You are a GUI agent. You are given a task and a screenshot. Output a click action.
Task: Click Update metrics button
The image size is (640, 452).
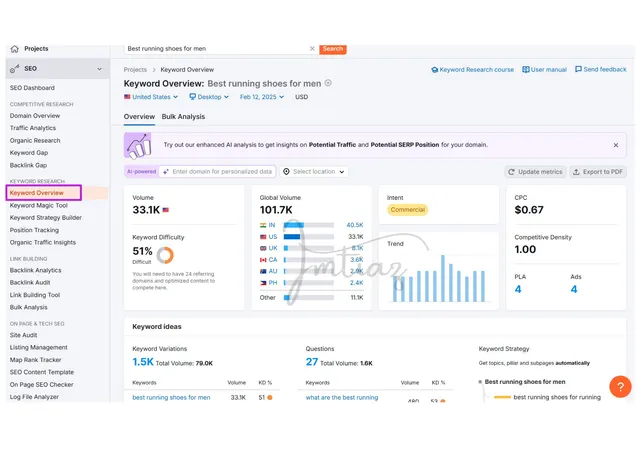pyautogui.click(x=535, y=172)
